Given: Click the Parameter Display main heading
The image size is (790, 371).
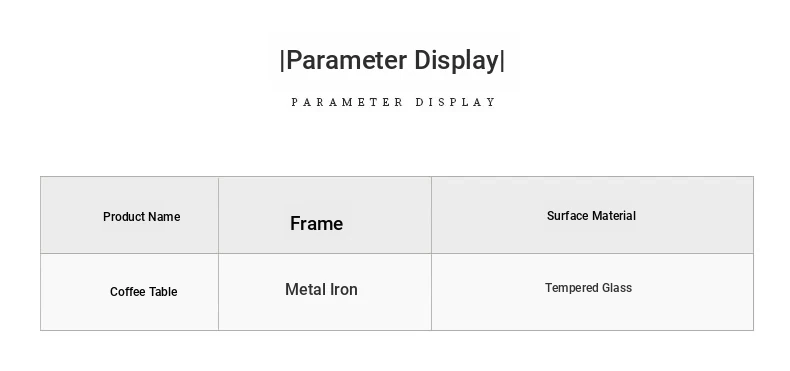Looking at the screenshot, I should [392, 60].
